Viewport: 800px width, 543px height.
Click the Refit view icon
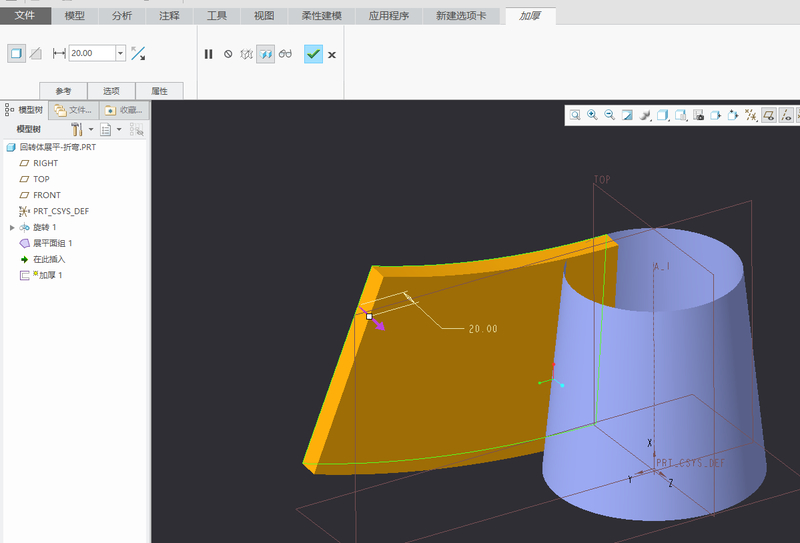pos(575,115)
